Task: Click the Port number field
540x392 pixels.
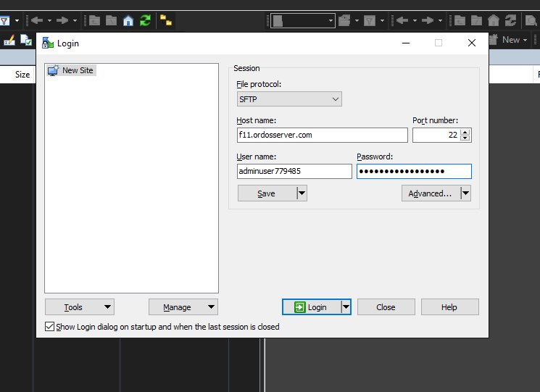Action: coord(436,135)
